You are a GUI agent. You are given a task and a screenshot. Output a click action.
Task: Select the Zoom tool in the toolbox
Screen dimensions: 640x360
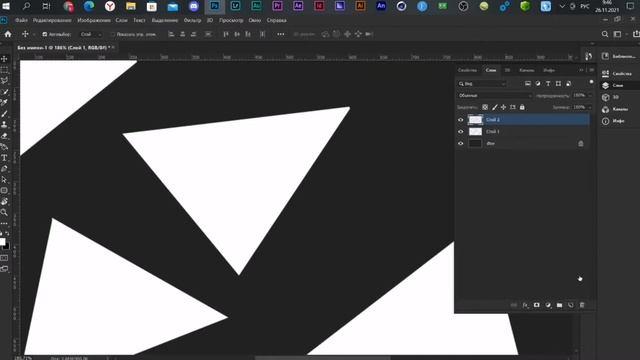[4, 212]
